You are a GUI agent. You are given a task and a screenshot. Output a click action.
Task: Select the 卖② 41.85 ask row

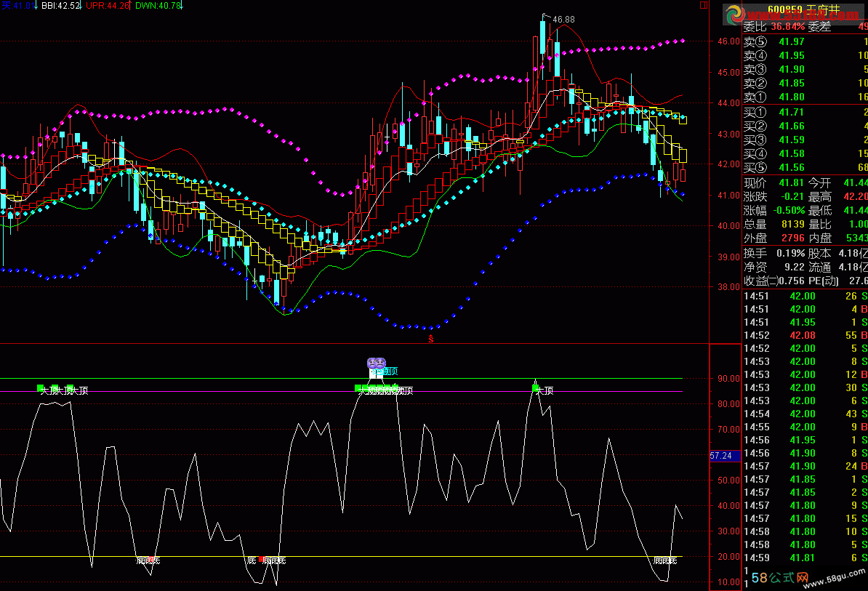point(805,83)
